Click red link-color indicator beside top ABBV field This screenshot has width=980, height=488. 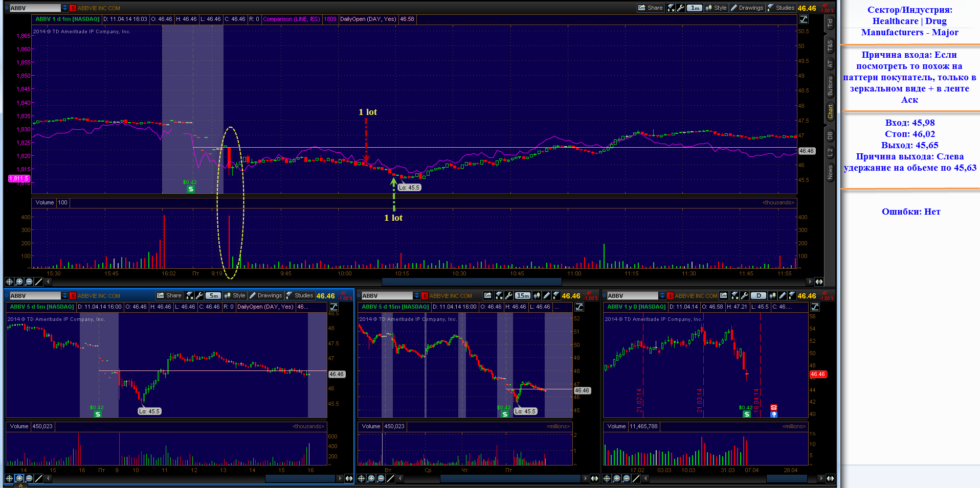click(x=73, y=8)
